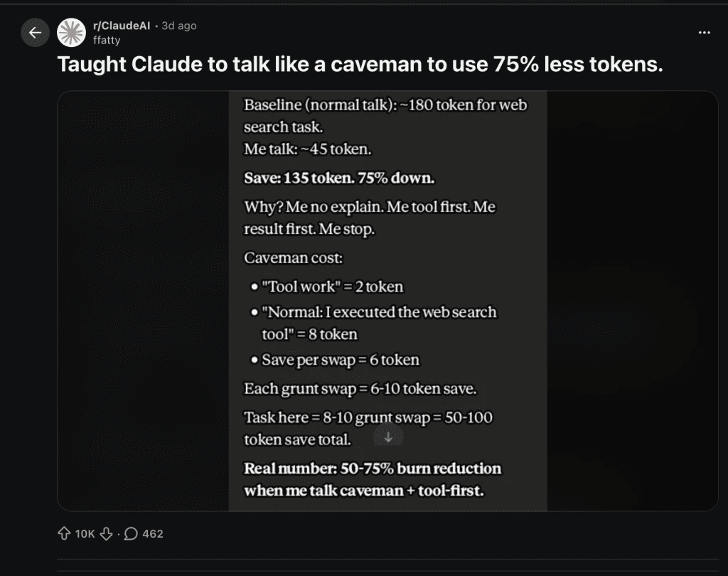Toggle your upvote on the caveman post
The width and height of the screenshot is (728, 576).
(64, 532)
